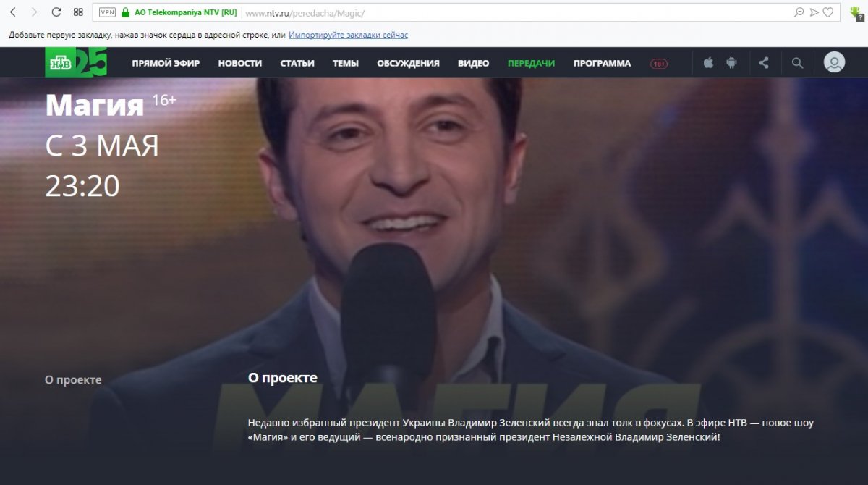Click the Android app icon

coord(731,63)
